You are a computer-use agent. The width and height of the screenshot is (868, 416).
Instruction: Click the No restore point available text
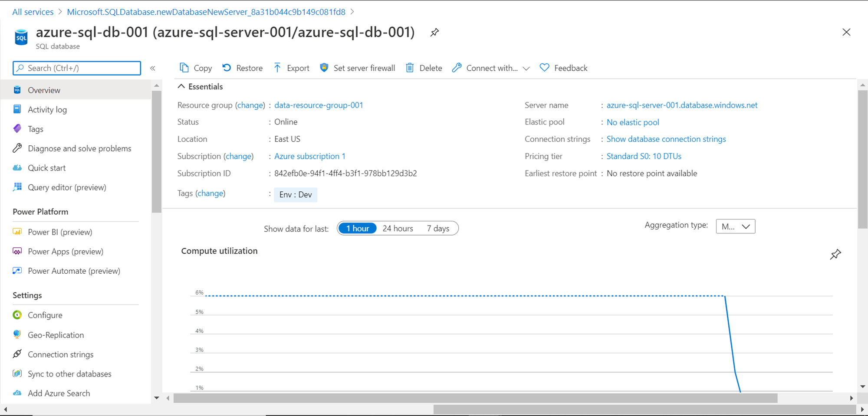click(x=652, y=174)
